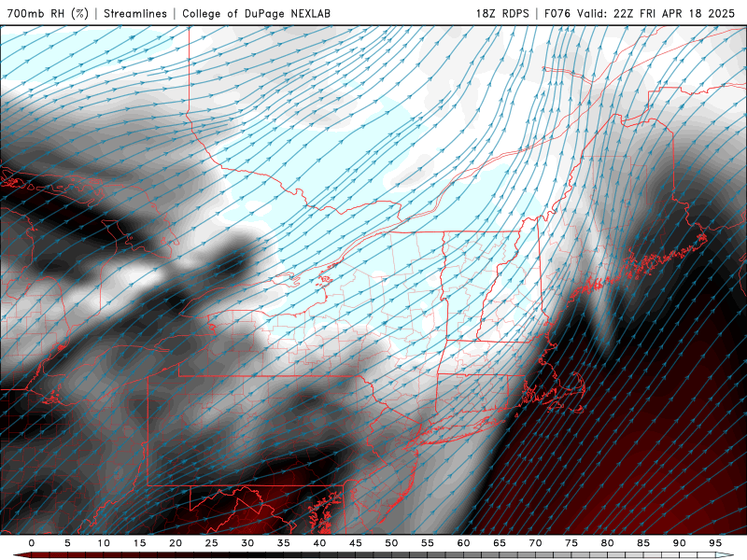Click the '10' tick label on color scale
The width and height of the screenshot is (747, 560).
coord(104,543)
